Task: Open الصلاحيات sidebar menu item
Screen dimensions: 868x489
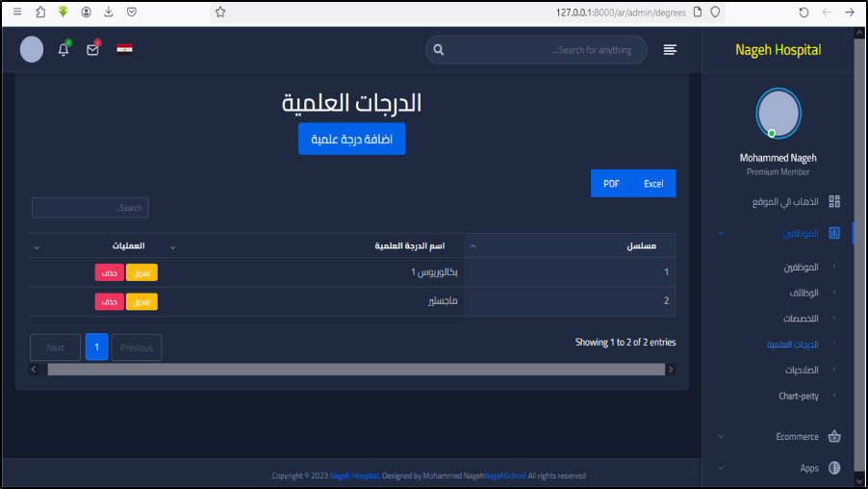Action: [x=801, y=370]
